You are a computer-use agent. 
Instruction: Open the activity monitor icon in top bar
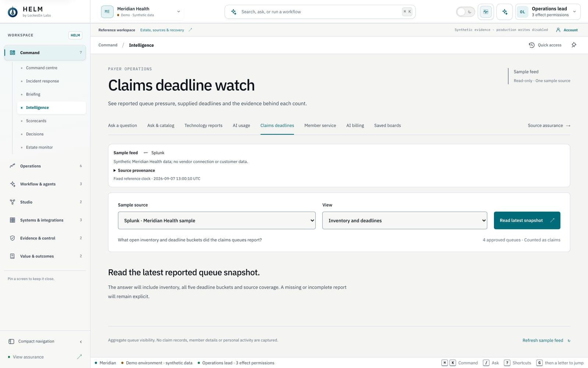coord(486,12)
